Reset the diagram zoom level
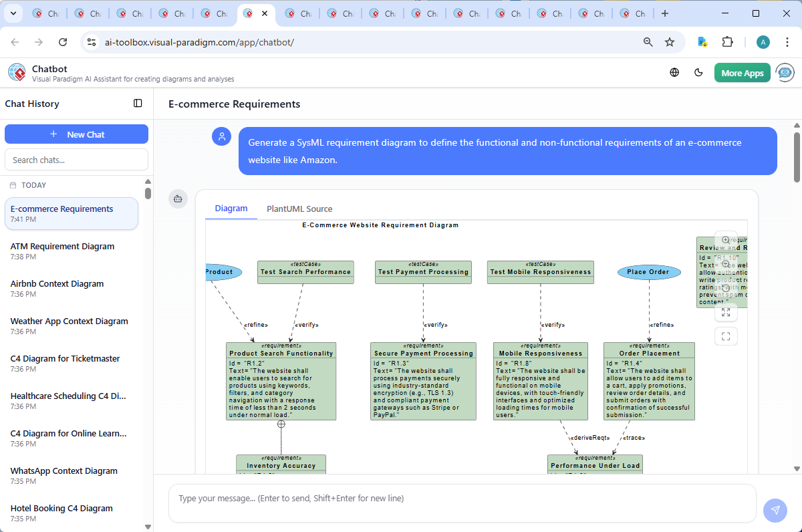Screen dimensions: 802x532 tap(726, 287)
